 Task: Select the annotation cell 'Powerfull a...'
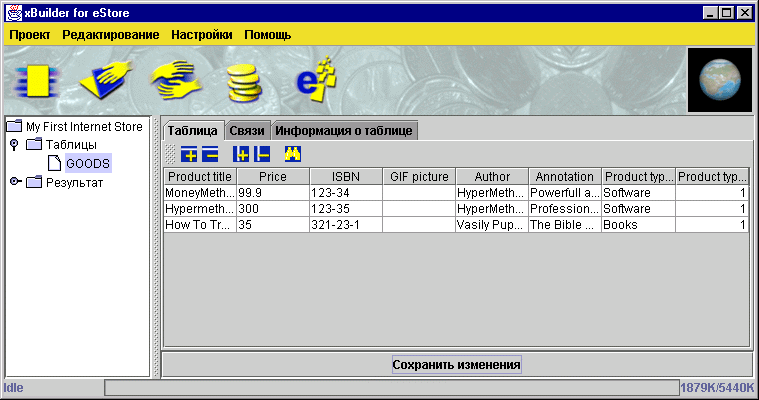[565, 193]
